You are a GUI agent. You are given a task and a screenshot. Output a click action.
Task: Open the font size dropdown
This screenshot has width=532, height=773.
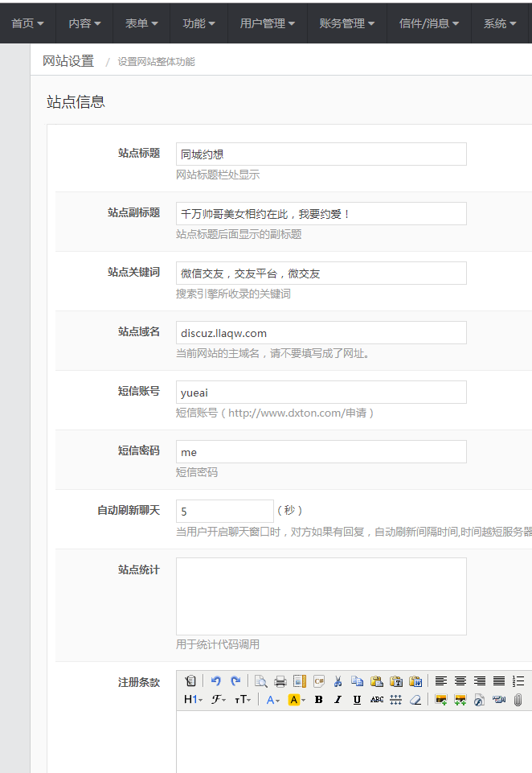click(x=242, y=700)
